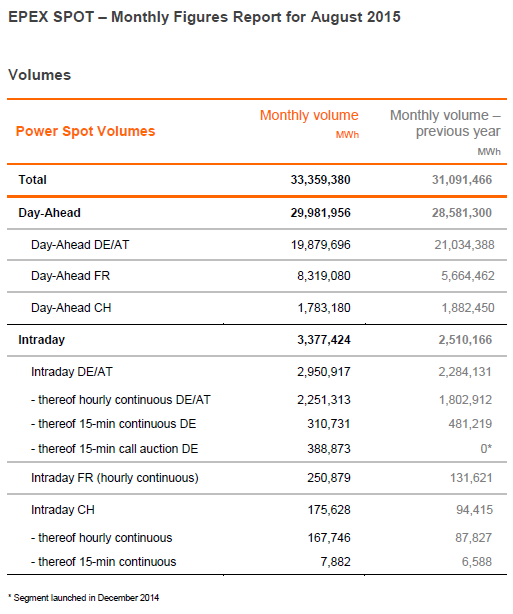Viewport: 513px width, 614px height.
Task: Click the previous year column header
Action: (445, 131)
